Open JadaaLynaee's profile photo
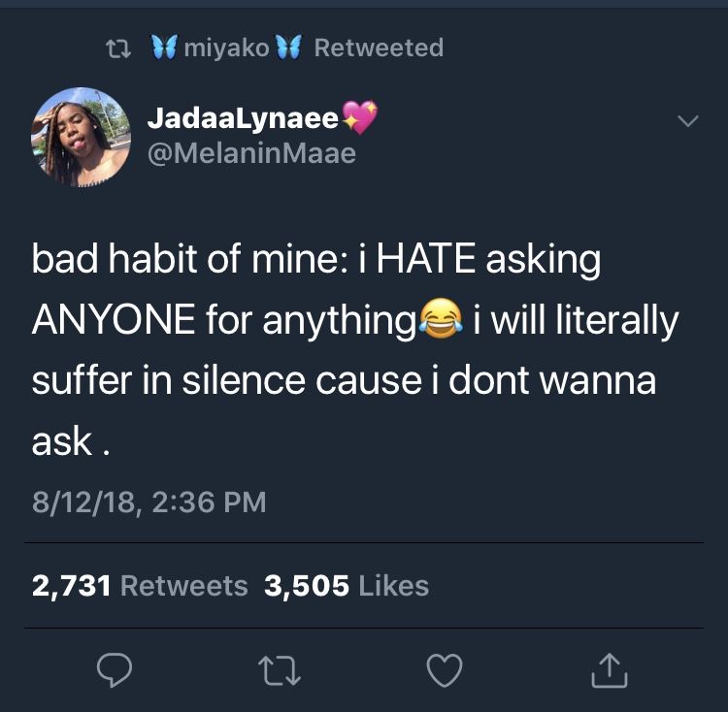 tap(81, 137)
